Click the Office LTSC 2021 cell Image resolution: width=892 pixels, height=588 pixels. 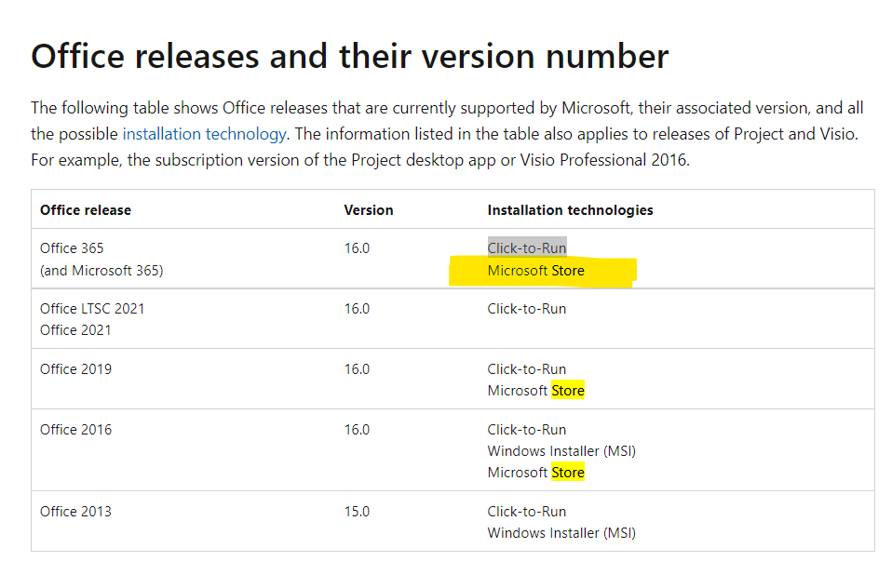pyautogui.click(x=92, y=309)
